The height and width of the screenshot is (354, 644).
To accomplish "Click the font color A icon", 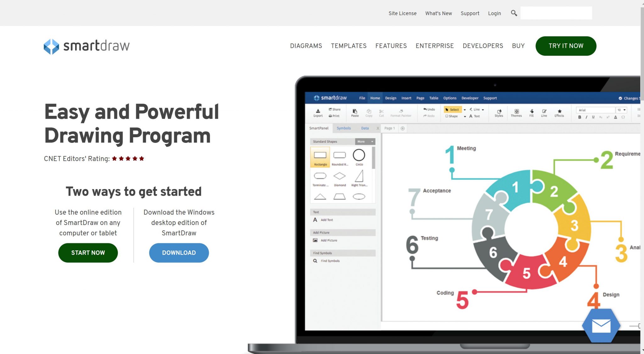I will click(615, 117).
